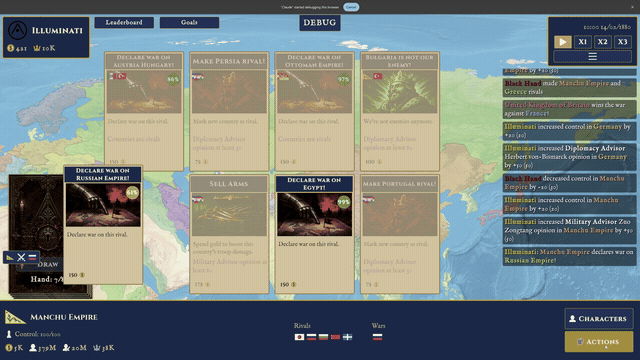The image size is (640, 360).
Task: Click log entry Illuminati increased control in Manchu Empire
Action: click(569, 204)
